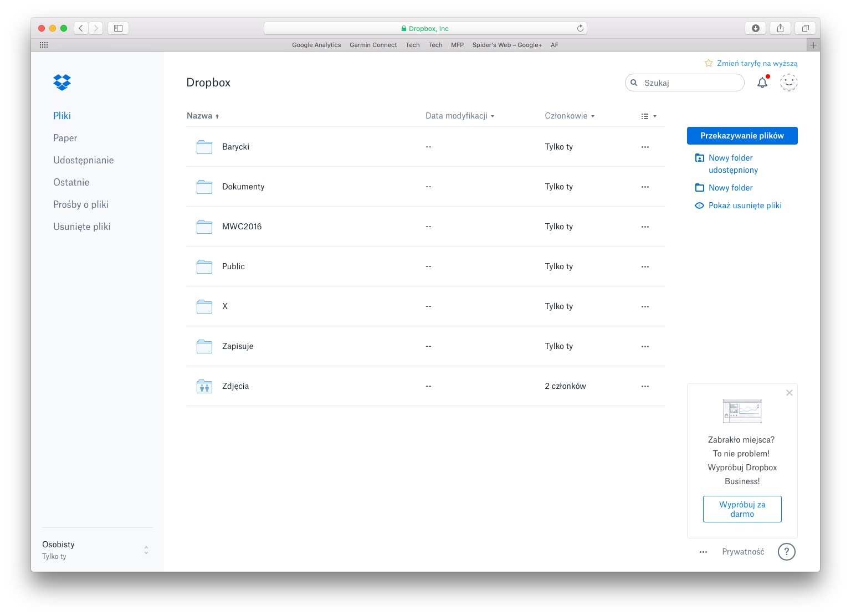This screenshot has height=616, width=851.
Task: Click the 2 członków members cell
Action: pyautogui.click(x=565, y=386)
